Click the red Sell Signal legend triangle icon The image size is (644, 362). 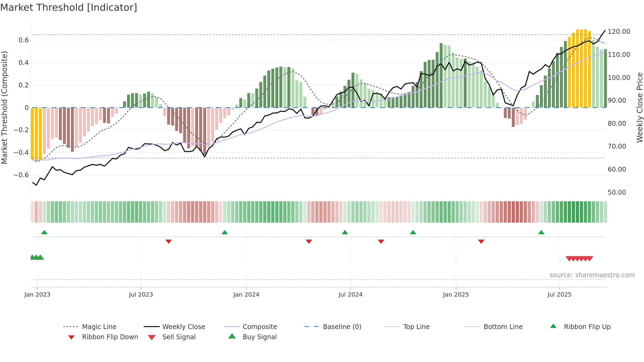coord(152,337)
